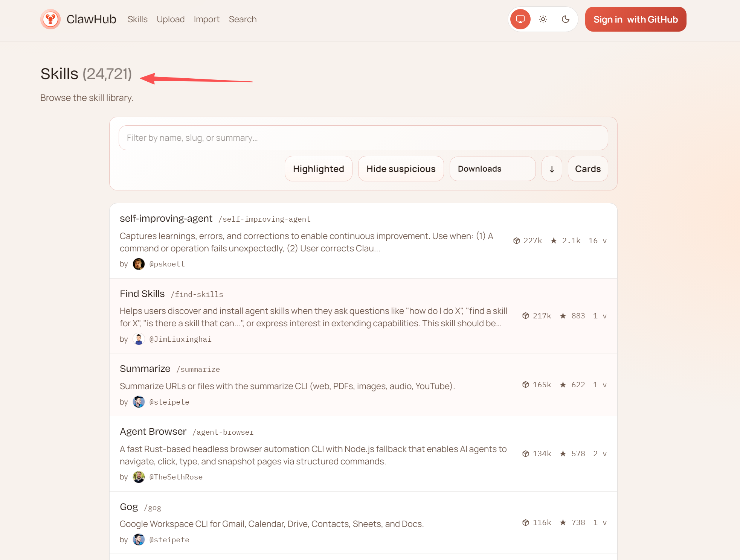Viewport: 740px width, 560px height.
Task: Click @JimLiuxinghai's avatar image
Action: click(139, 339)
